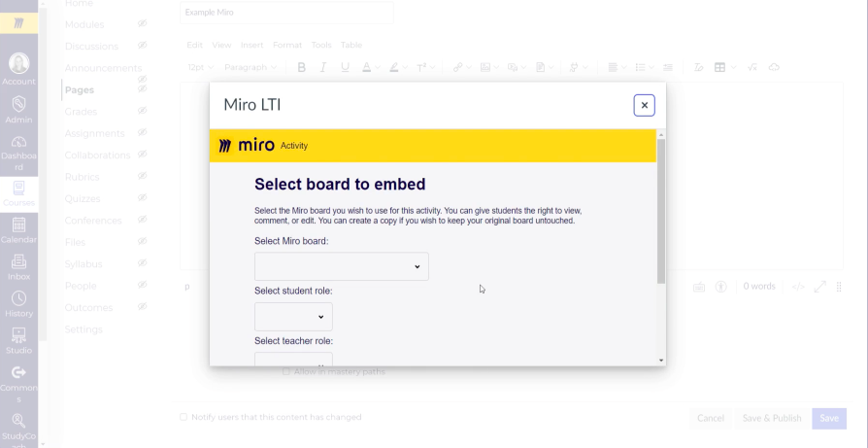Open History in the global navigation
868x448 pixels.
(18, 304)
